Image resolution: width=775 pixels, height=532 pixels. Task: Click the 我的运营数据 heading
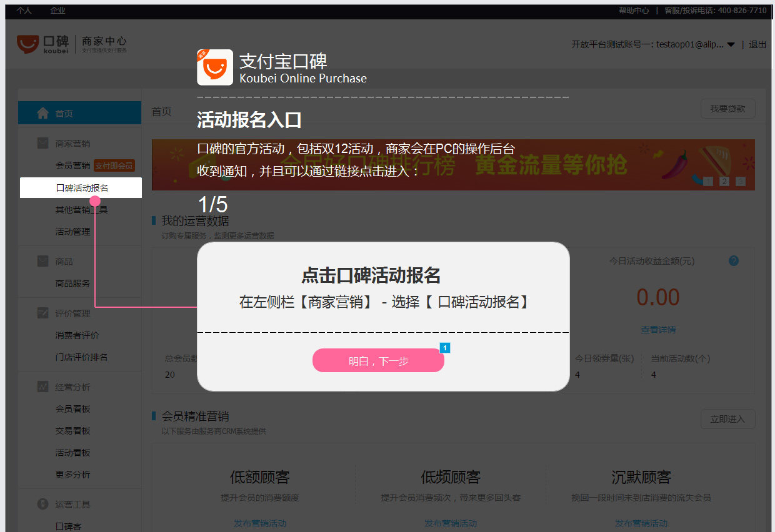point(195,221)
